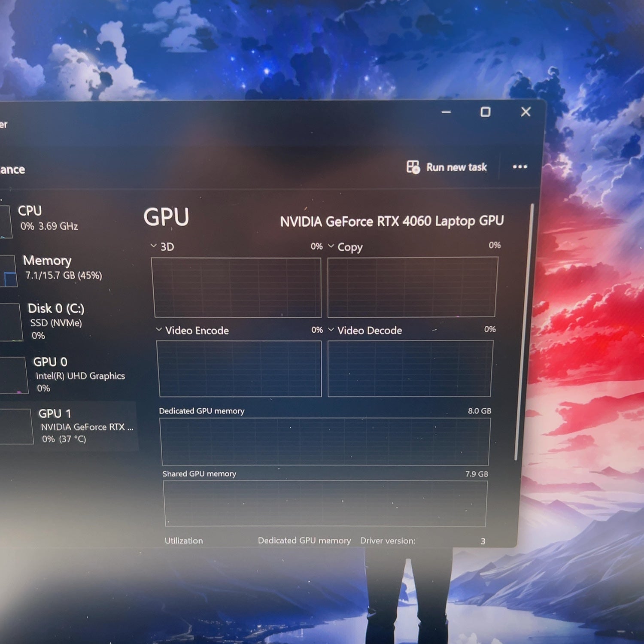Viewport: 644px width, 644px height.
Task: Click the 3D utilization graph
Action: coord(237,288)
